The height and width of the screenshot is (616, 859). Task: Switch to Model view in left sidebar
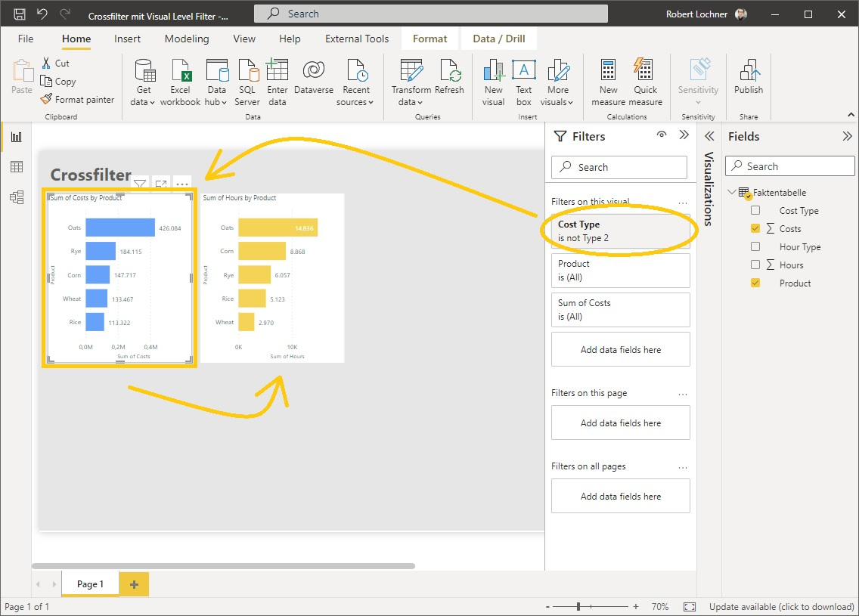coord(15,197)
